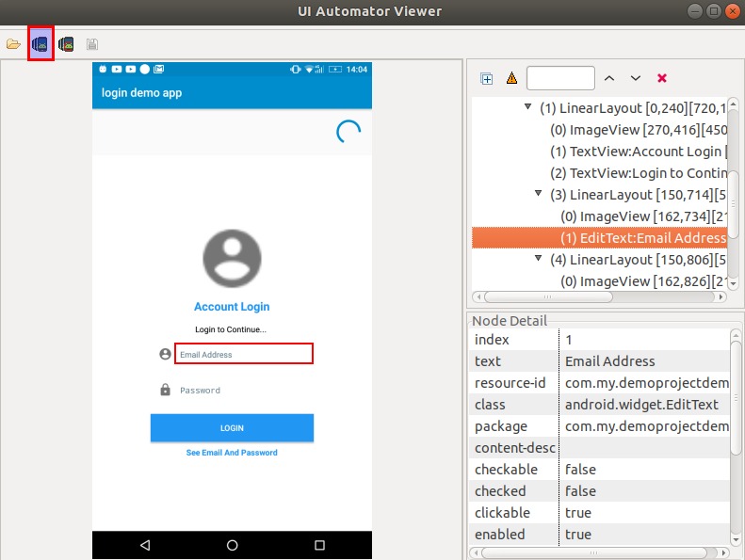Screen dimensions: 745x560
Task: Toggle NAF nodes warning triangle icon
Action: tap(511, 78)
